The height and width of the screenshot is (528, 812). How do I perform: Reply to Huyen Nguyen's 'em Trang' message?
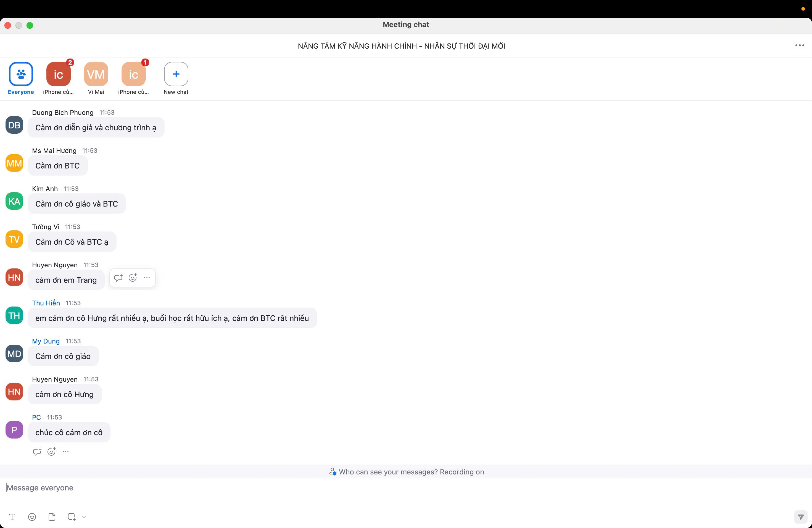click(x=118, y=278)
